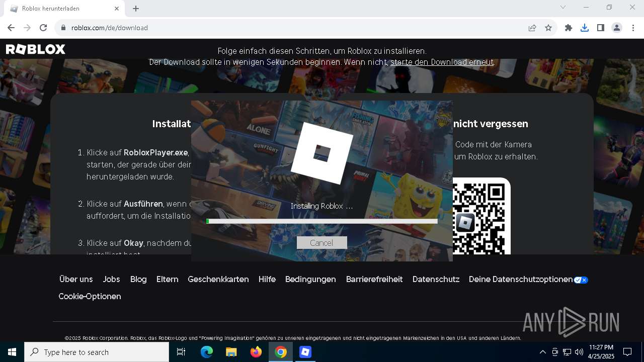
Task: Open the Datenschutz footer link
Action: tap(436, 279)
